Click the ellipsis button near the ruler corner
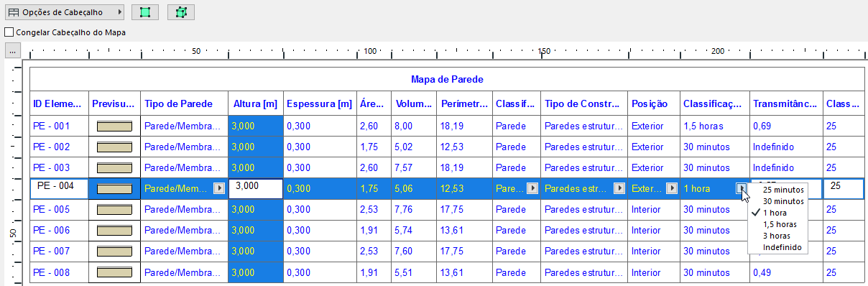This screenshot has height=286, width=868. point(12,51)
